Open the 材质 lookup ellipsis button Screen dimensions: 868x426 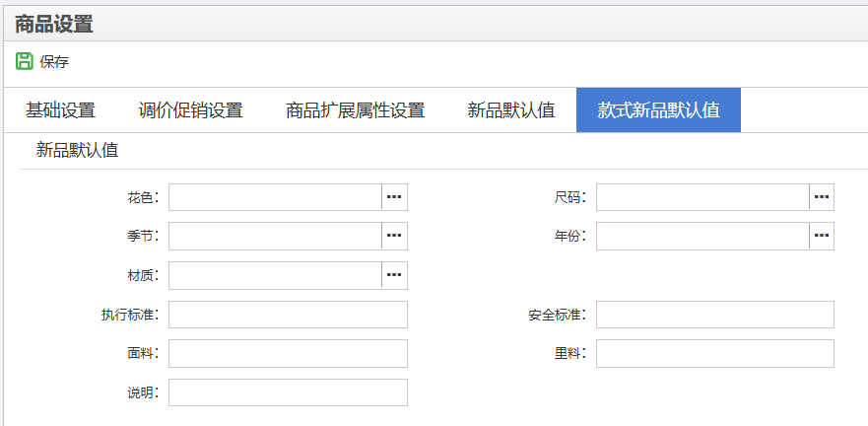(x=394, y=275)
